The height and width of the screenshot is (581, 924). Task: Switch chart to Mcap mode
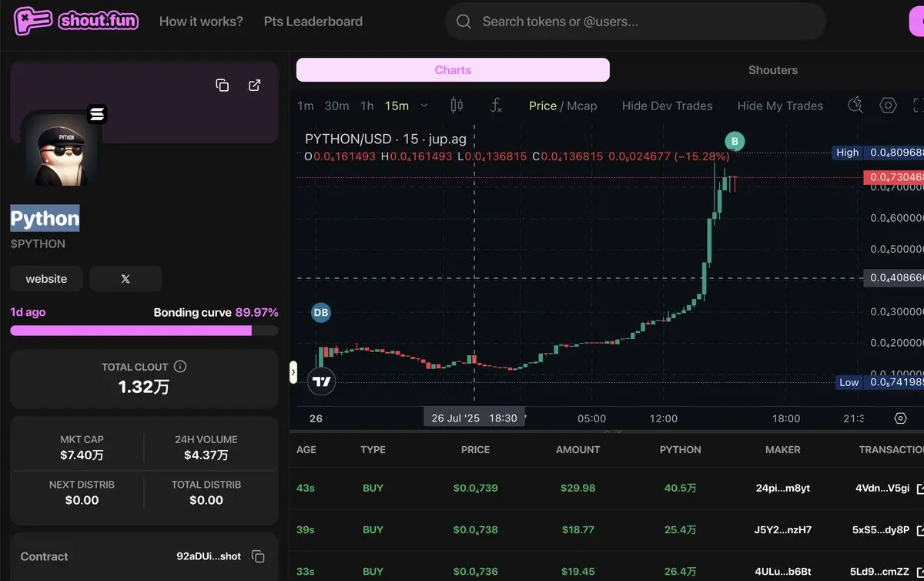(582, 106)
